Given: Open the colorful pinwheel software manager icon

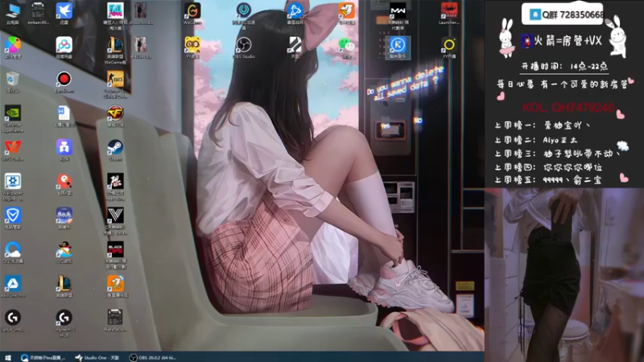Looking at the screenshot, I should 13,47.
